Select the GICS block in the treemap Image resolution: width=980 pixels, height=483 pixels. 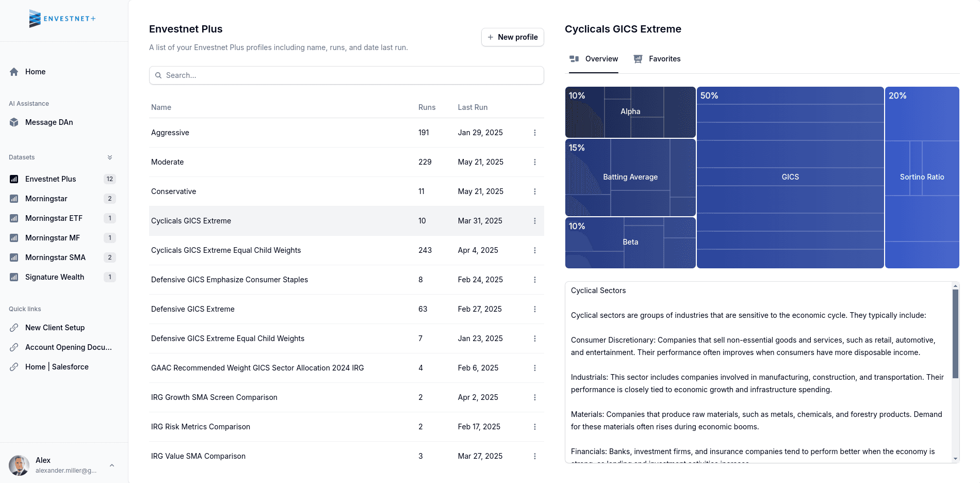[x=790, y=177]
